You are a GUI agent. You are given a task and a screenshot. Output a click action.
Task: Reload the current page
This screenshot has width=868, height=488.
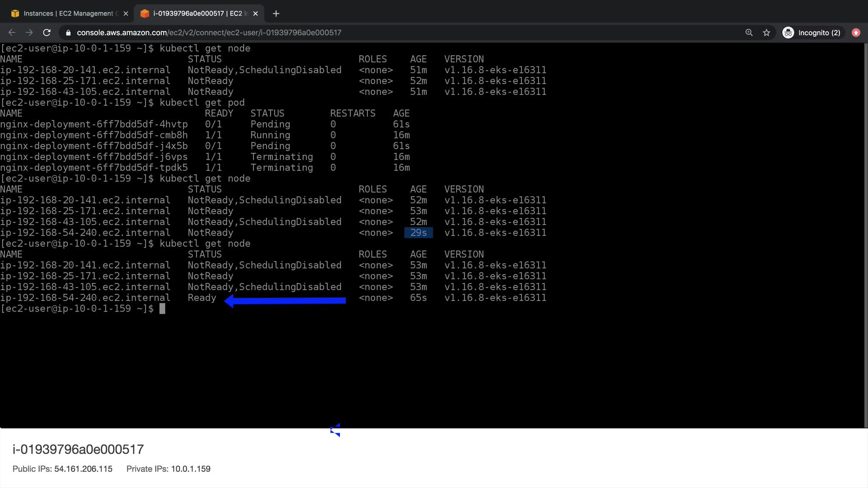click(x=47, y=33)
